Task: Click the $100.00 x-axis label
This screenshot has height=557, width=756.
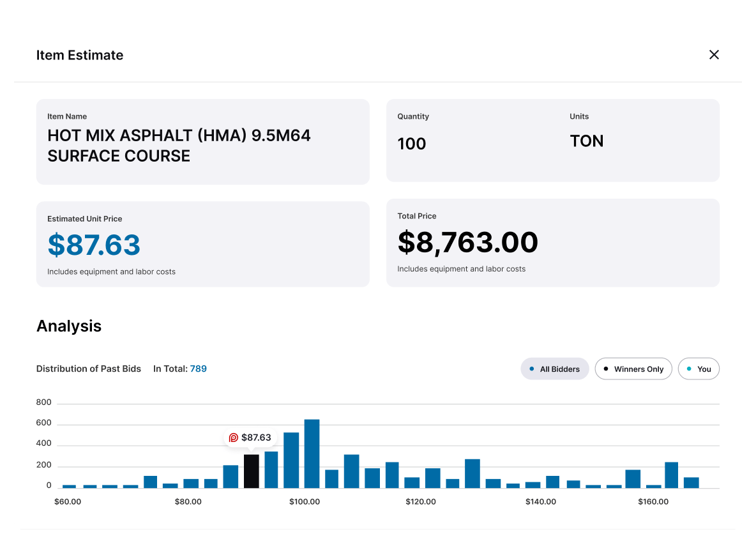Action: 304,501
